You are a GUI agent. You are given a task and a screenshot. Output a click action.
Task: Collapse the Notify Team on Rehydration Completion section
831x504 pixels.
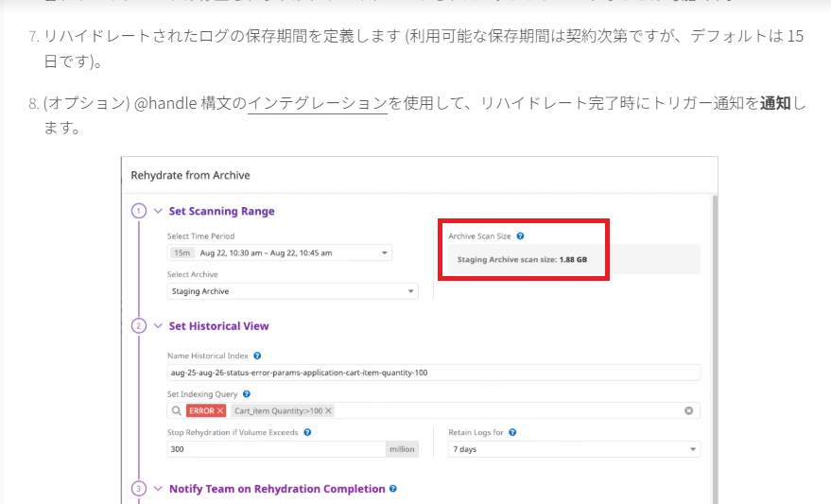coord(158,489)
